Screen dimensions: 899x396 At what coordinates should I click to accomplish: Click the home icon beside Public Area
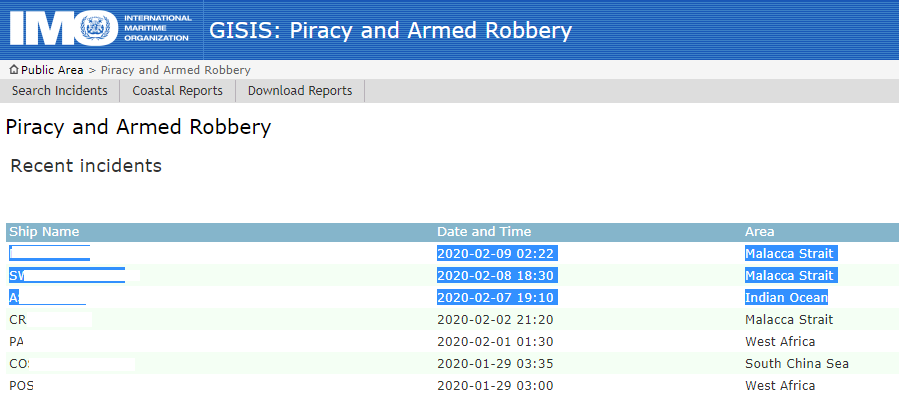(14, 70)
